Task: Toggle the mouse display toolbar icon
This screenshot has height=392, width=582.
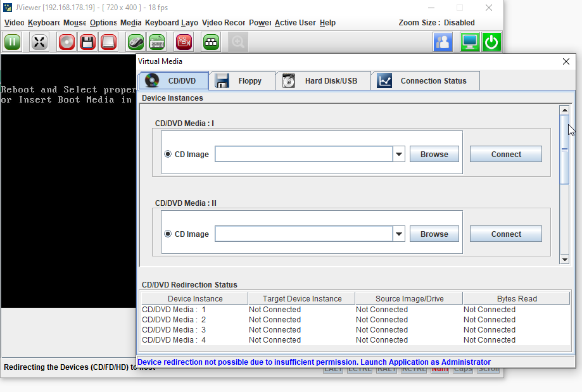Action: [136, 42]
